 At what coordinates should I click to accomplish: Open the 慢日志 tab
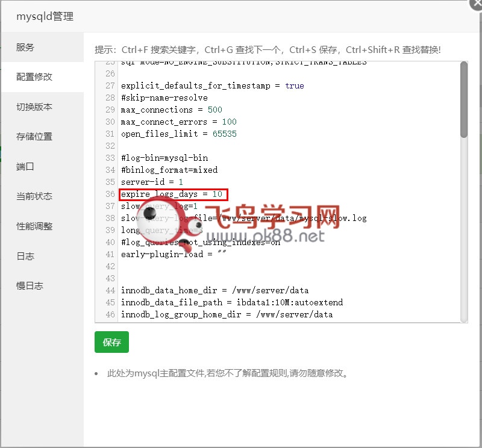coord(30,286)
